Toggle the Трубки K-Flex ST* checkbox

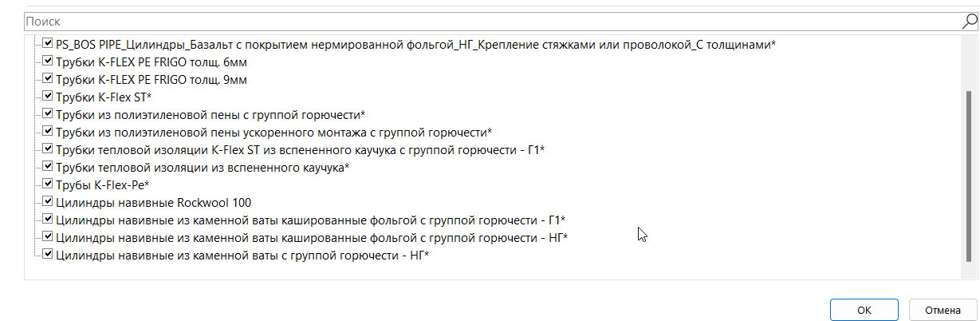point(48,97)
